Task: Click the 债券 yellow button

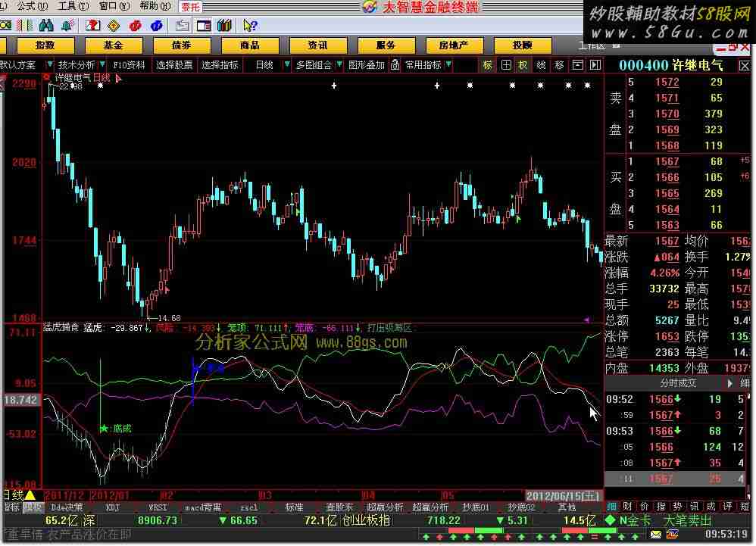Action: [182, 45]
